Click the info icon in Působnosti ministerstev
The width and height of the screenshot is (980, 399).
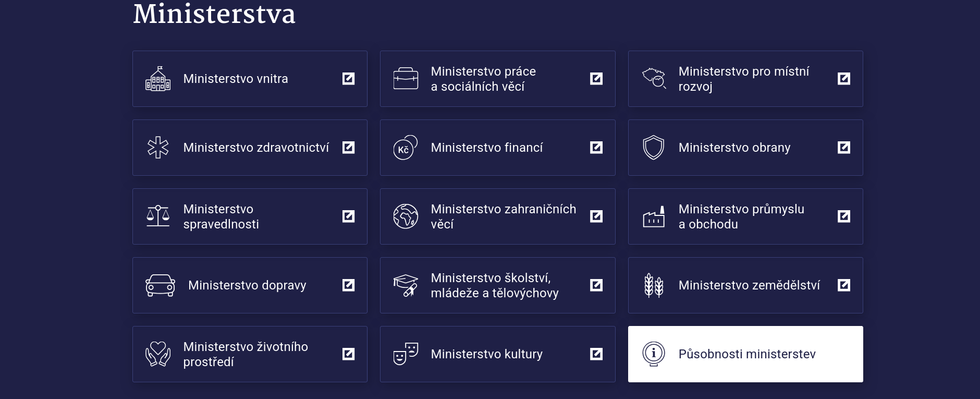(653, 354)
